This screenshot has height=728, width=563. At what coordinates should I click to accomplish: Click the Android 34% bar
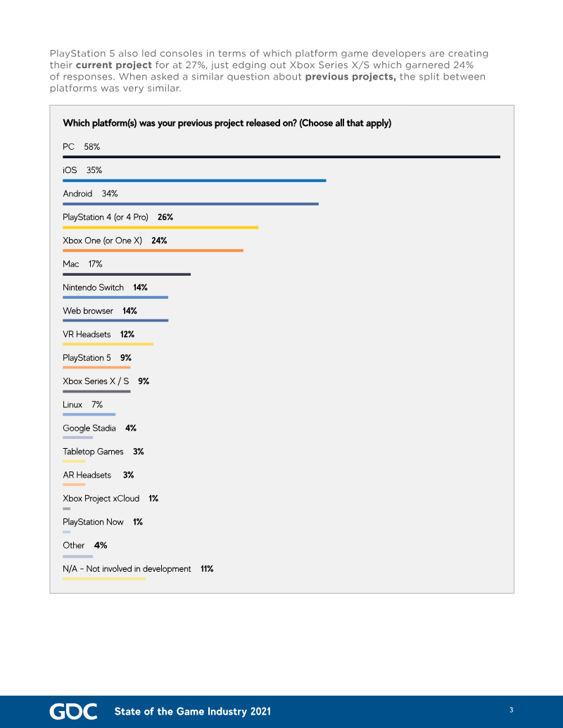(191, 204)
